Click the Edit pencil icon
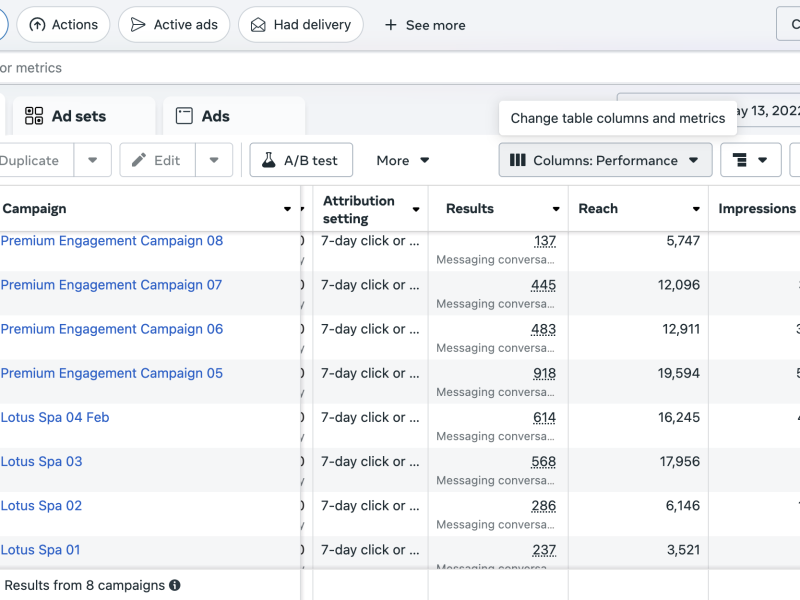 [x=139, y=160]
